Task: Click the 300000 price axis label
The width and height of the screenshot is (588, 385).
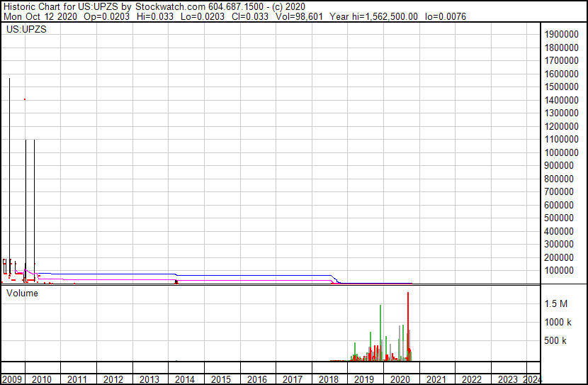Action: [x=559, y=245]
